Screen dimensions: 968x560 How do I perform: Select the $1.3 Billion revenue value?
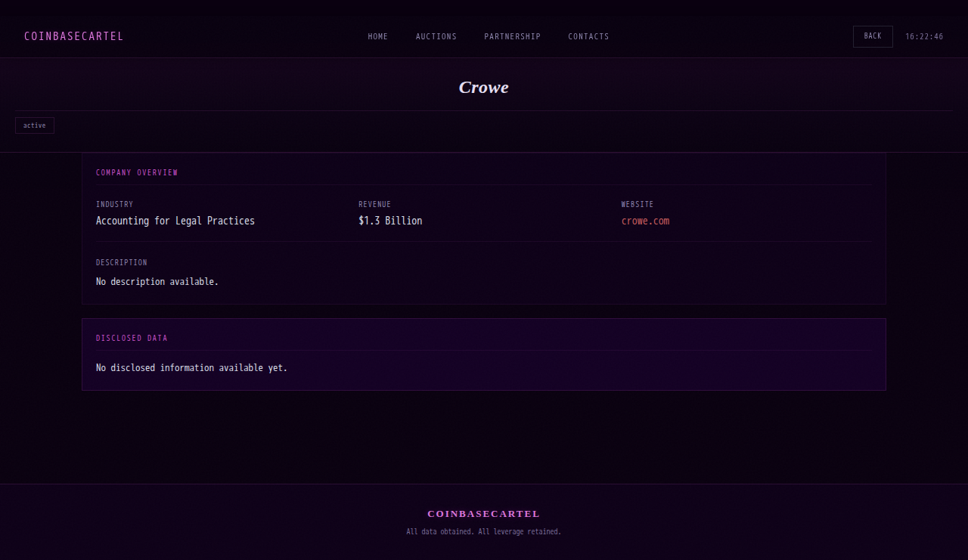(x=390, y=221)
